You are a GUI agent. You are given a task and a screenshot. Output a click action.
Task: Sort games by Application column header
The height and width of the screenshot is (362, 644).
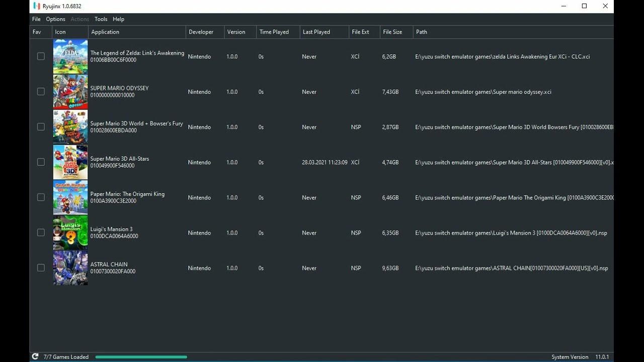137,32
